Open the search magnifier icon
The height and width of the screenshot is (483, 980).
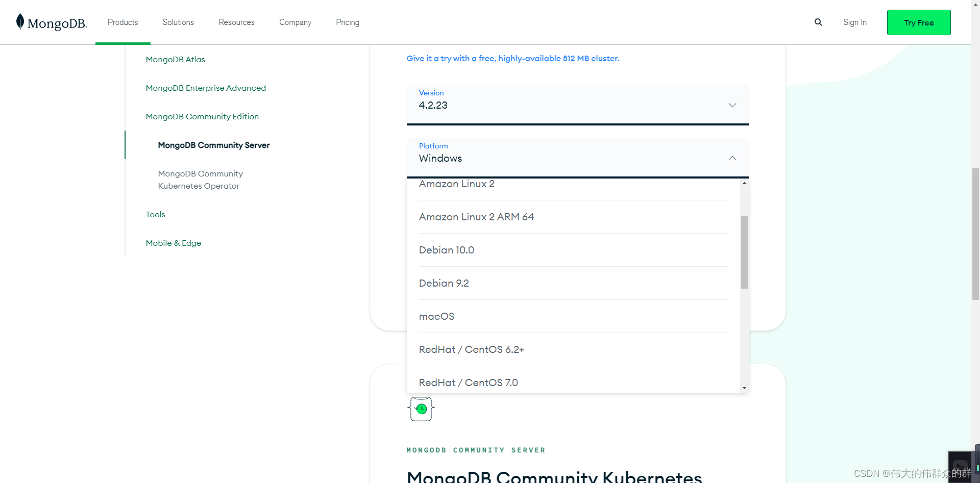tap(818, 22)
